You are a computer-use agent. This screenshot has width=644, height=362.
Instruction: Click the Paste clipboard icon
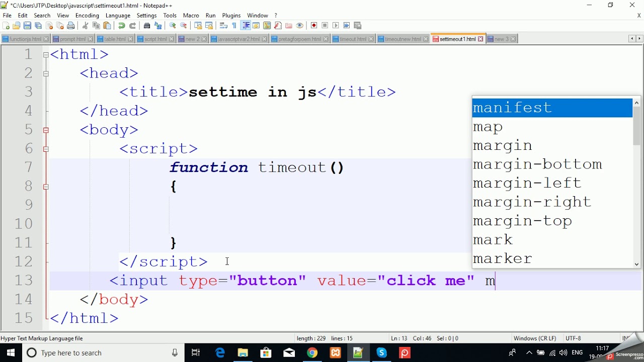coord(107,26)
